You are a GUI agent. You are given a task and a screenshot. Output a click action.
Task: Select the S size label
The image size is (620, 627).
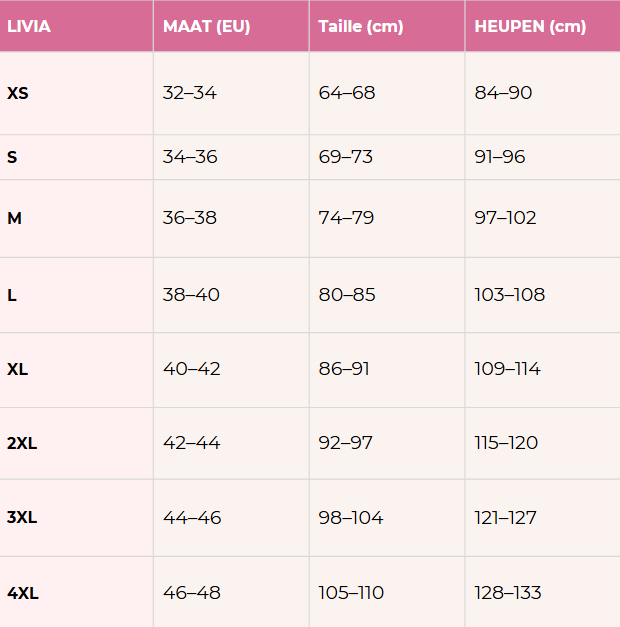click(12, 157)
